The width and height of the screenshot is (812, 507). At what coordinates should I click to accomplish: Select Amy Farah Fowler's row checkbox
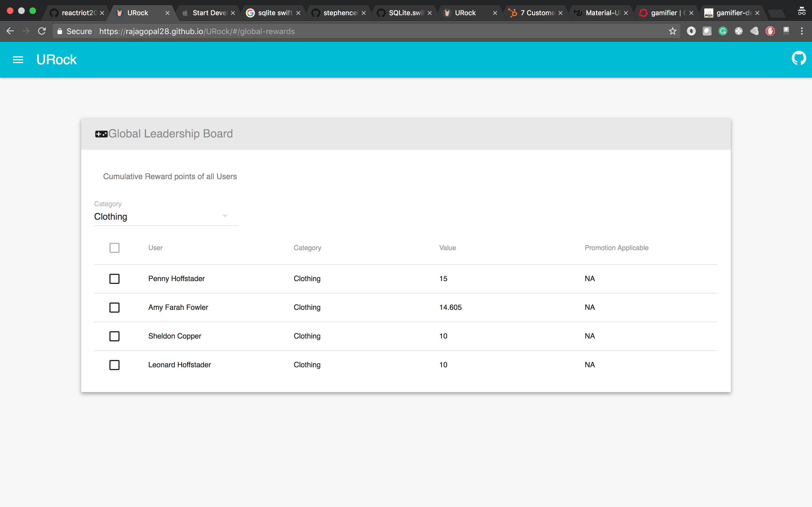pyautogui.click(x=114, y=308)
